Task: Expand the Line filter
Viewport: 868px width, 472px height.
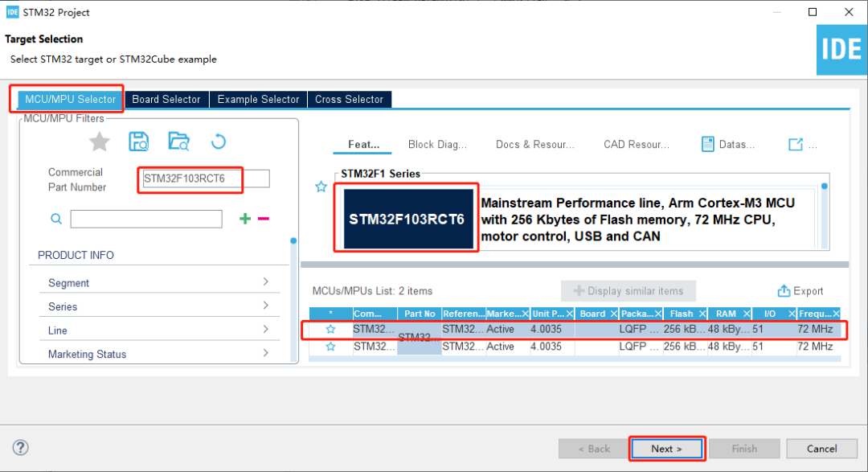Action: point(266,330)
